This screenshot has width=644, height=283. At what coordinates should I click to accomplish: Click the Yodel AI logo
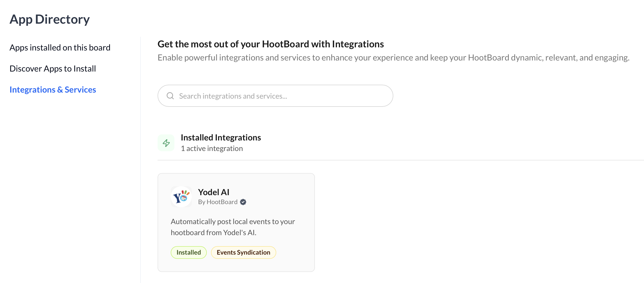pos(181,197)
